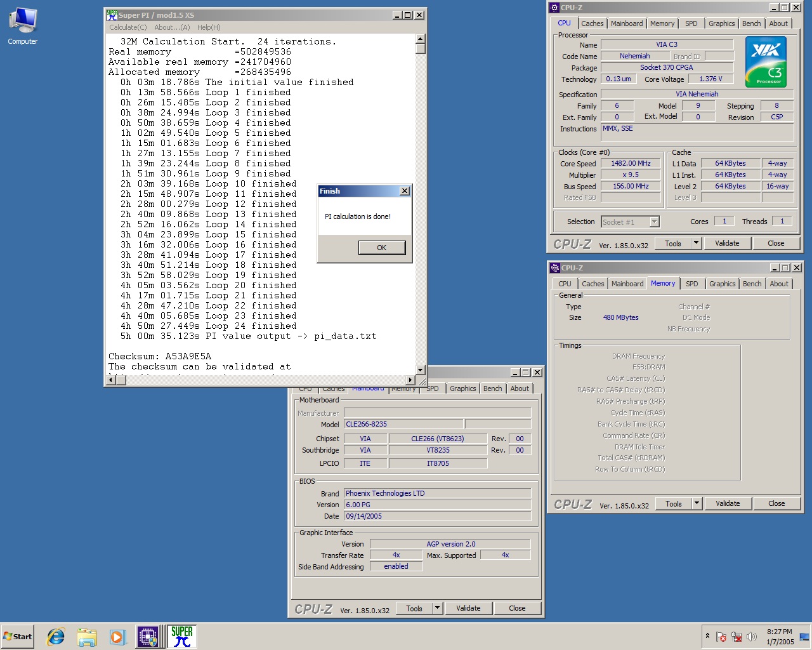This screenshot has width=812, height=650.
Task: Open Help(H) menu in Super PI
Action: point(209,27)
